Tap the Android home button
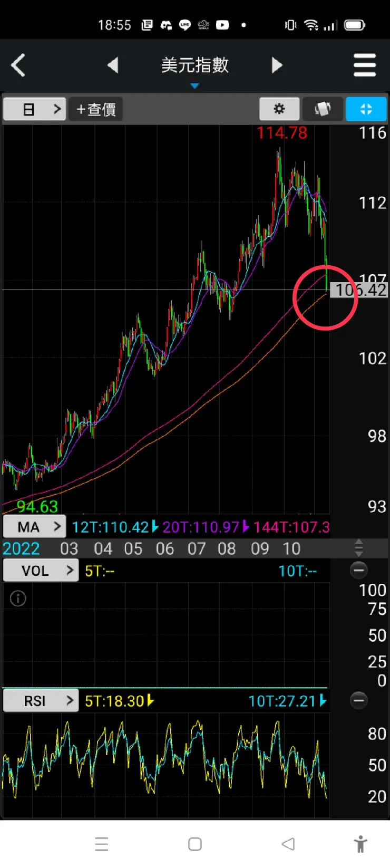Viewport: 390px width, 868px height. [195, 844]
